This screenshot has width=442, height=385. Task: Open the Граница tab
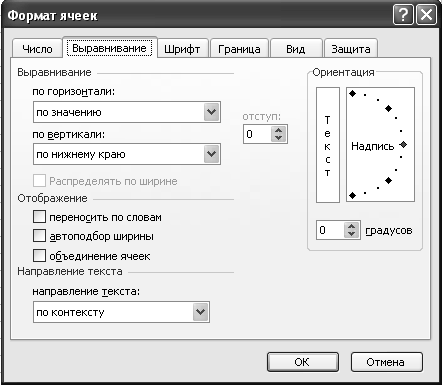click(x=239, y=49)
